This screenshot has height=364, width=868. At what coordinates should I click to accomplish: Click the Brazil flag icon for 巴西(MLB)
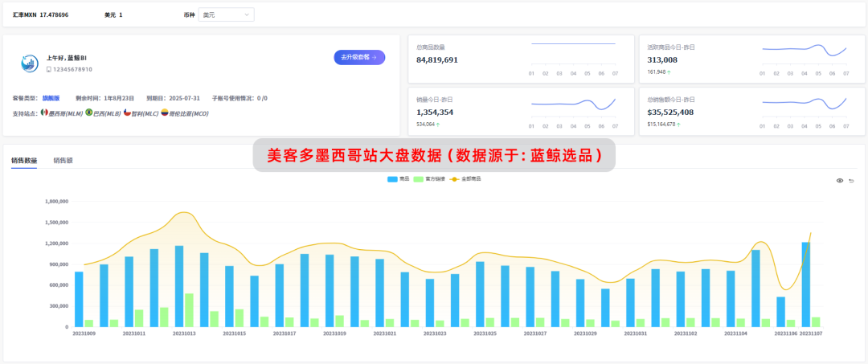88,112
